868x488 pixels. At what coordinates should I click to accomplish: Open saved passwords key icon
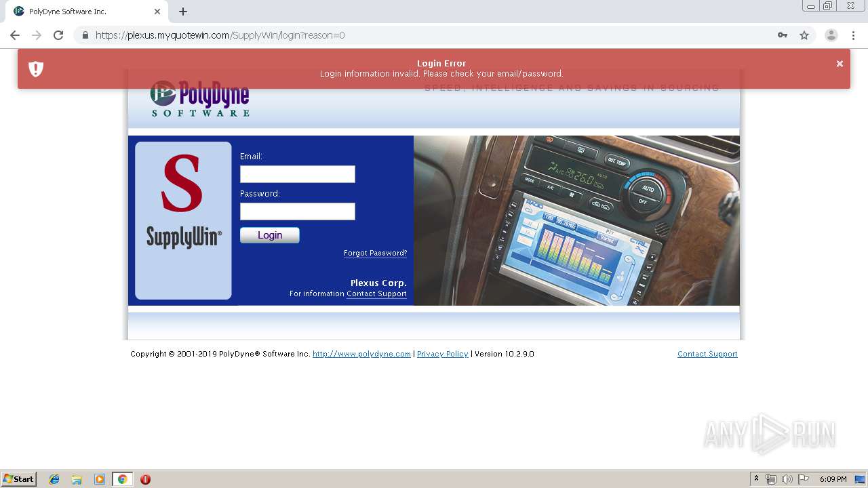click(x=783, y=35)
